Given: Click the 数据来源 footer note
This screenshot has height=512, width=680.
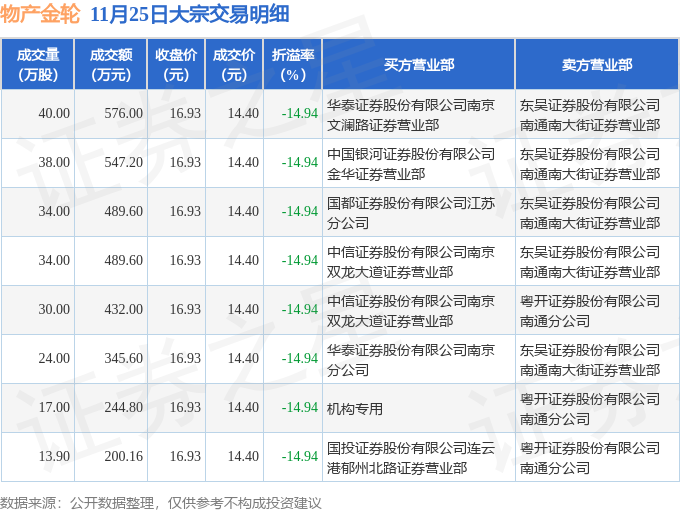Looking at the screenshot, I should tap(161, 503).
